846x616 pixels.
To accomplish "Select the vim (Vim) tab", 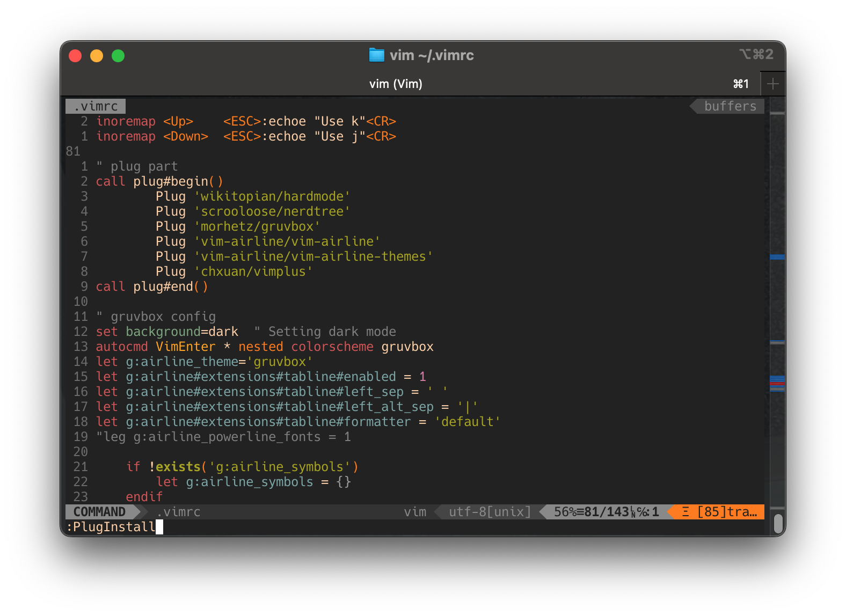I will pos(396,84).
